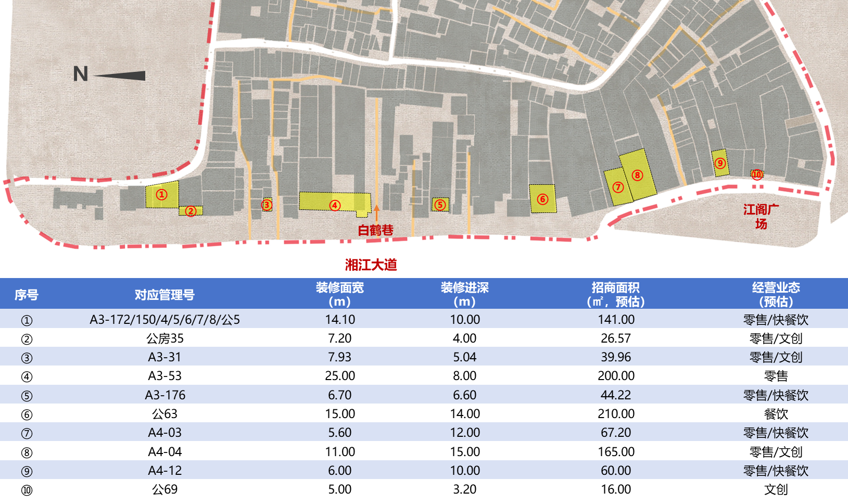Screen dimensions: 848x504
Task: Click the A3-31 cell
Action: click(164, 357)
